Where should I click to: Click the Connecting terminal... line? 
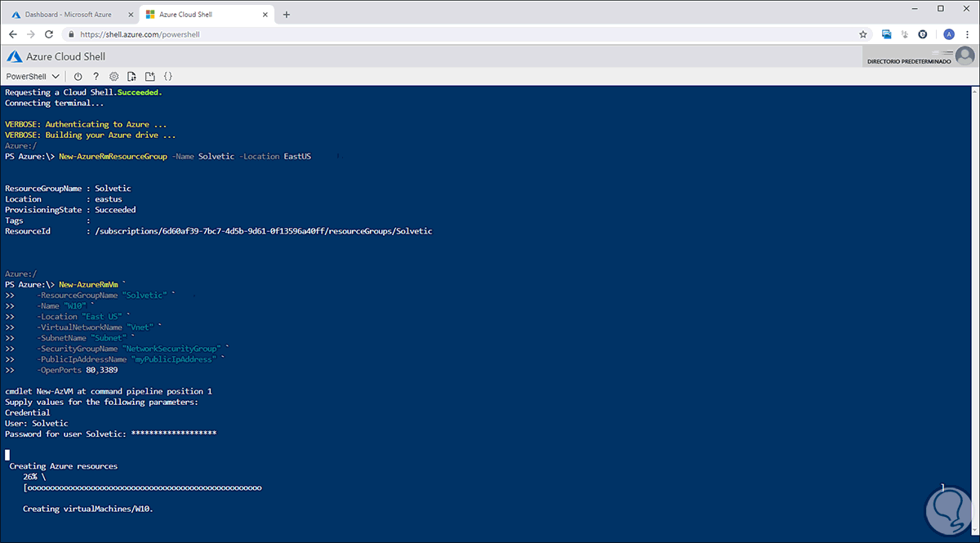click(x=54, y=104)
